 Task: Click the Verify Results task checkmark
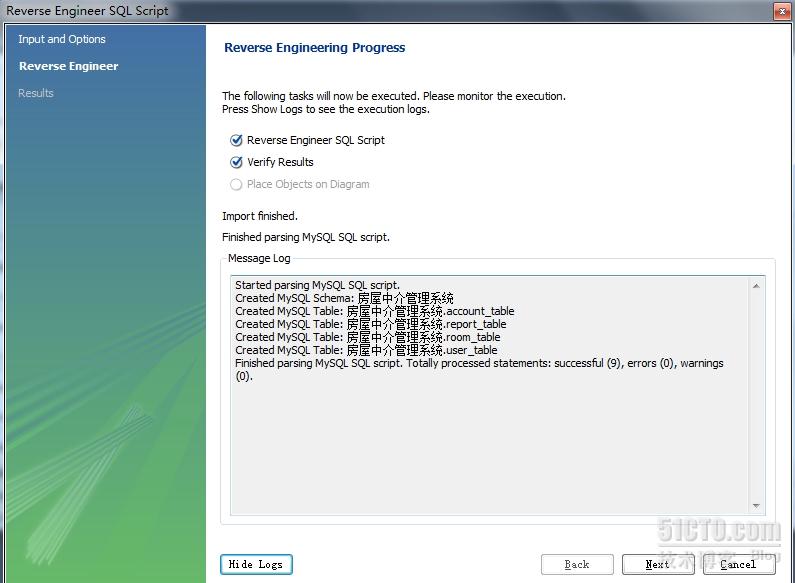(x=236, y=162)
